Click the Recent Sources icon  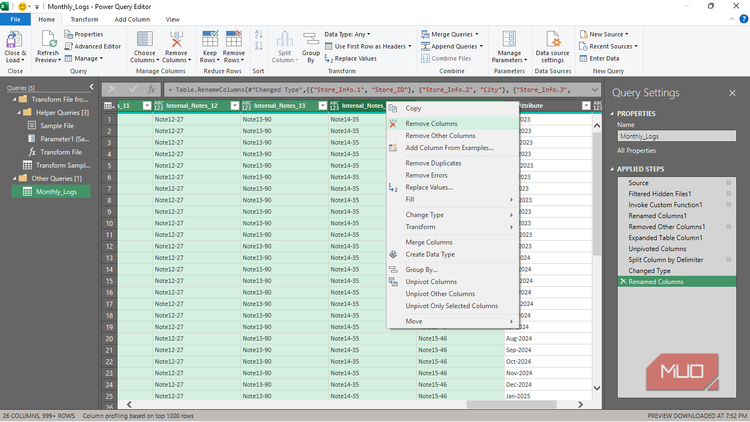[x=584, y=46]
